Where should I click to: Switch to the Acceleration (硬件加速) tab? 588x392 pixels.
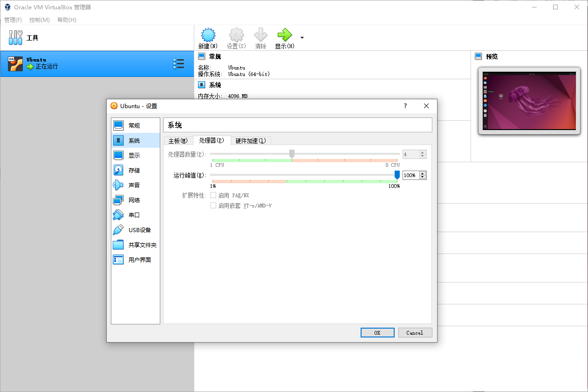click(x=251, y=141)
